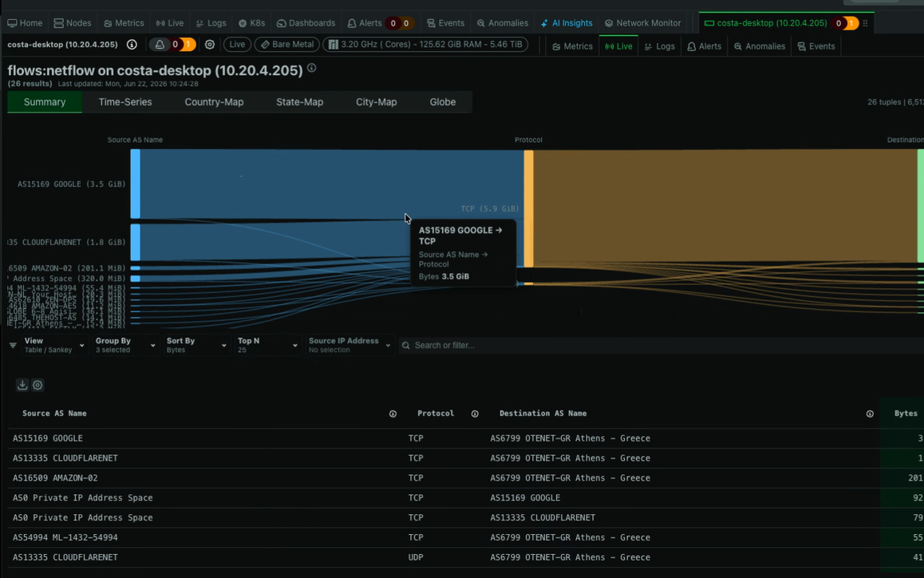Switch to the Country-Map tab
Viewport: 924px width, 578px height.
pos(214,102)
